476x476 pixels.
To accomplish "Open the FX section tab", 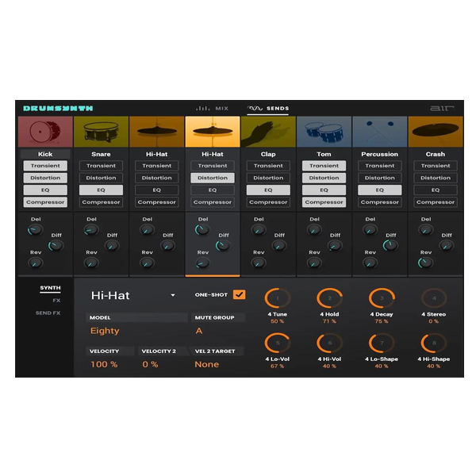I will pos(56,301).
